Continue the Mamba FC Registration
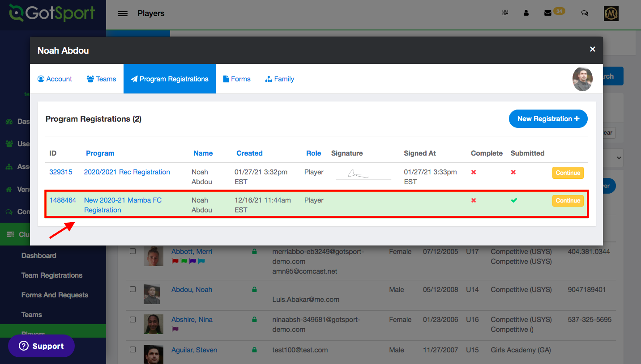 coord(568,200)
